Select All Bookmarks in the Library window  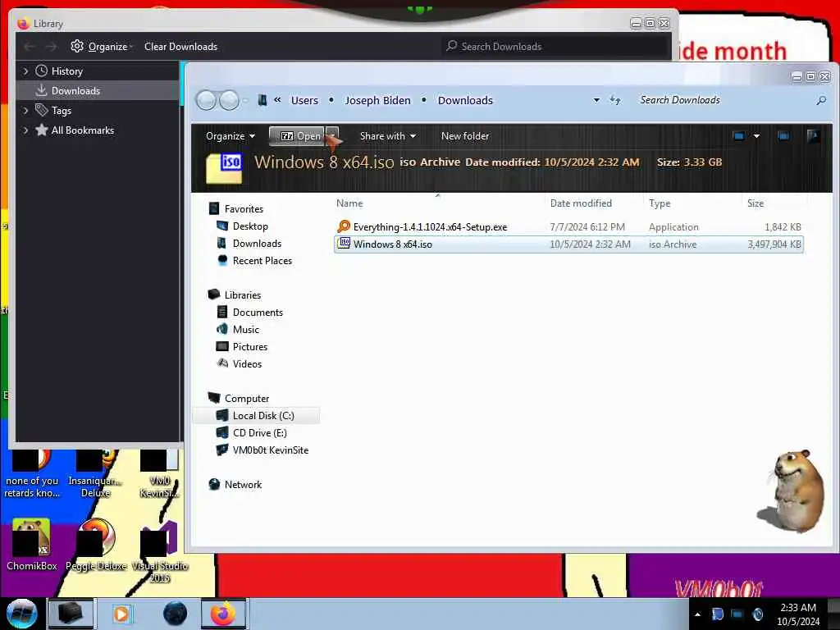point(82,130)
